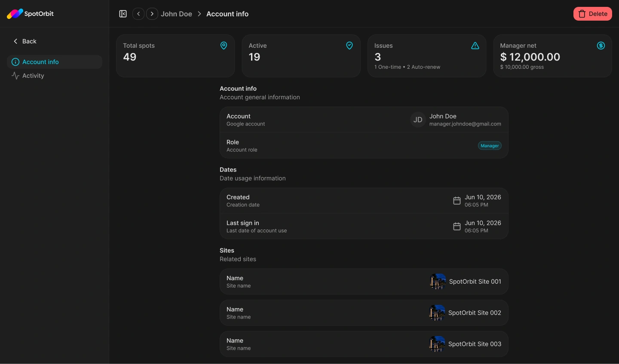Select the email manager.johndoe@gmail.com

click(x=465, y=124)
